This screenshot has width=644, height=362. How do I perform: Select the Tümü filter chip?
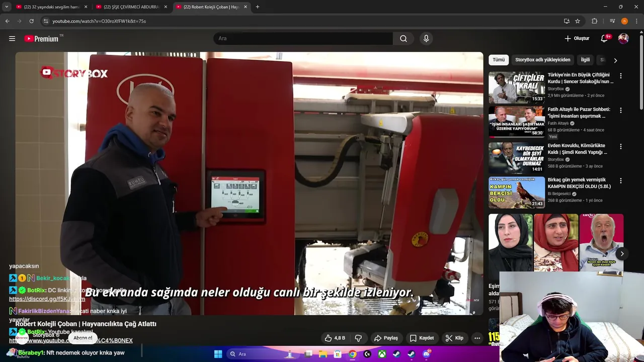pos(499,60)
